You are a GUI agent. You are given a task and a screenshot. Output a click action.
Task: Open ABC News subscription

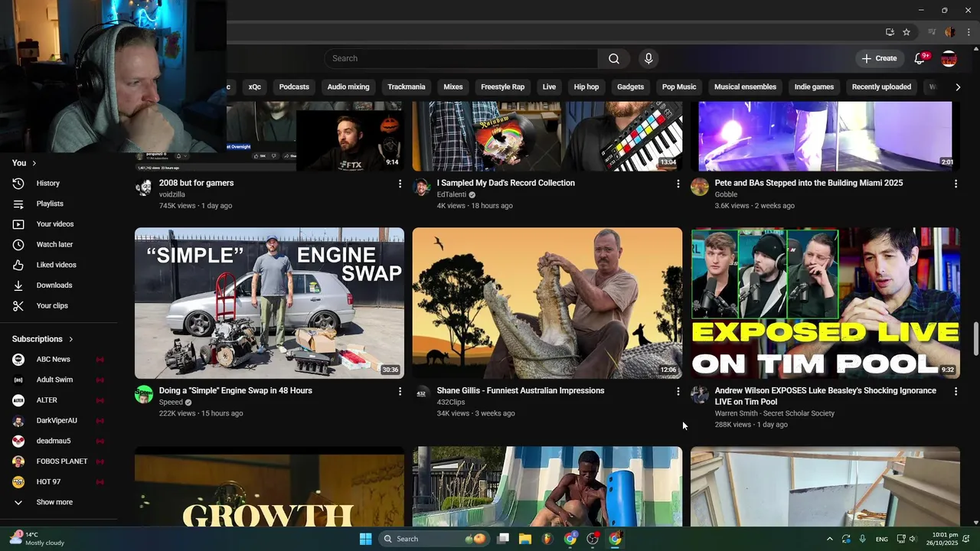(x=59, y=360)
